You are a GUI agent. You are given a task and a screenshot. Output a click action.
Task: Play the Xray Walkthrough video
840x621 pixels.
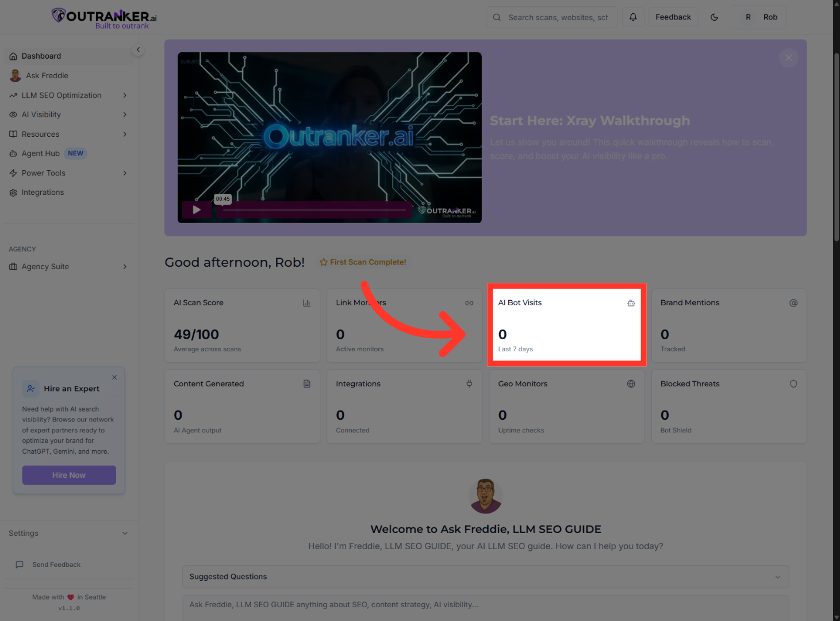coord(197,210)
